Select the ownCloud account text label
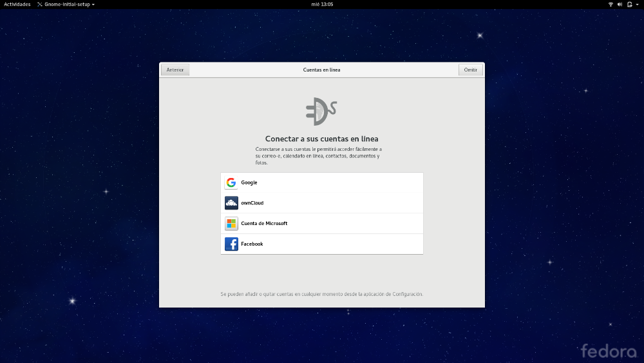 click(252, 203)
